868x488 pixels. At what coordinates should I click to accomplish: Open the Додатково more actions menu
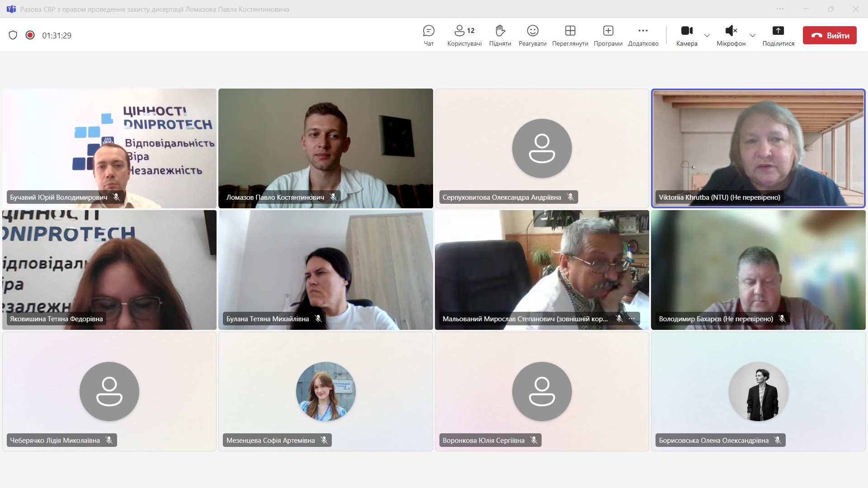click(x=643, y=35)
